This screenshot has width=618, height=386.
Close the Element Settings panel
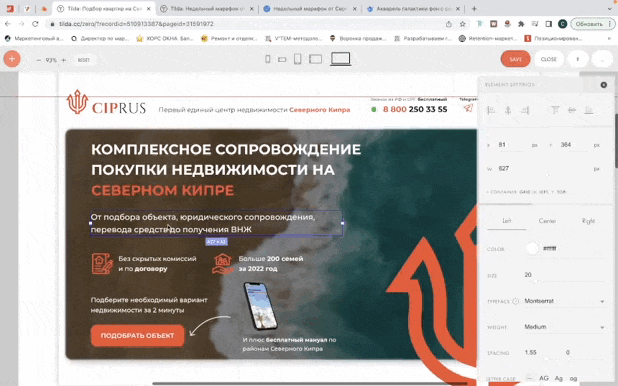pyautogui.click(x=603, y=85)
